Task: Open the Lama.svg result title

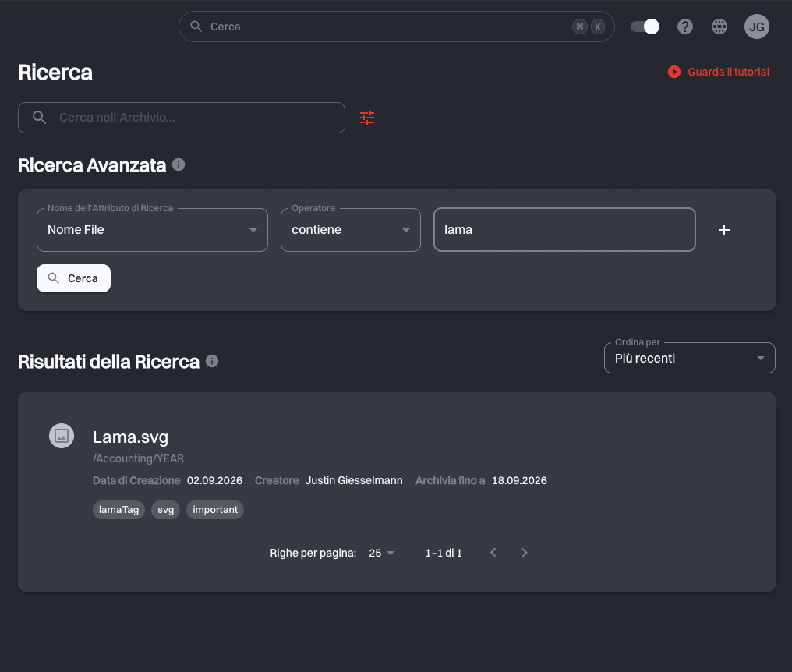Action: click(130, 437)
